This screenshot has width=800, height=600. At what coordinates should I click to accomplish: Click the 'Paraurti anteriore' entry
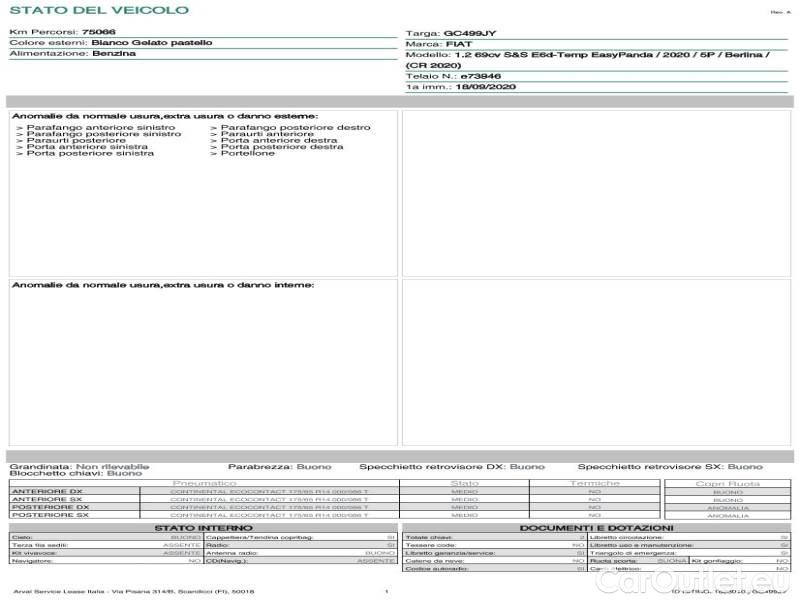tap(267, 134)
